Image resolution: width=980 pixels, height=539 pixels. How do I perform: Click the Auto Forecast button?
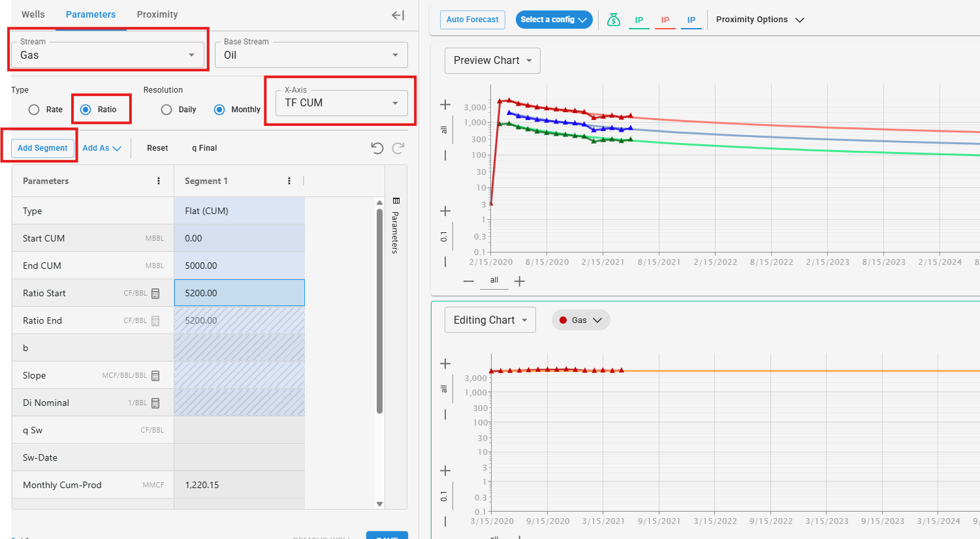coord(472,20)
